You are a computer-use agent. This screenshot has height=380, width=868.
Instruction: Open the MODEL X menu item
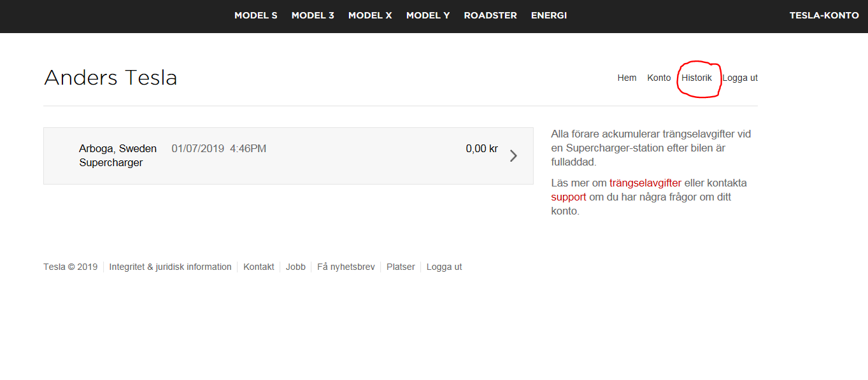pyautogui.click(x=370, y=15)
